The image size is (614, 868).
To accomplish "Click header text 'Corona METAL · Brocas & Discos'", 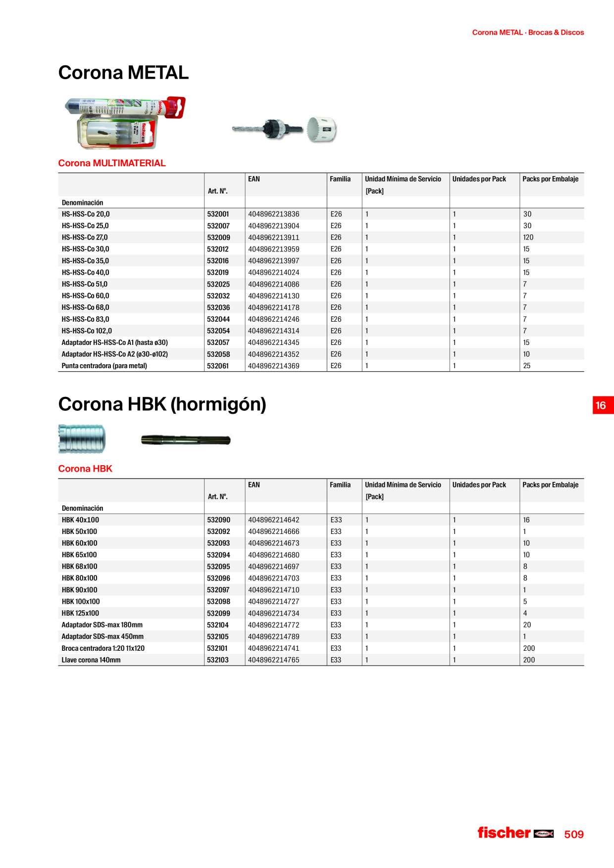I will coord(528,33).
